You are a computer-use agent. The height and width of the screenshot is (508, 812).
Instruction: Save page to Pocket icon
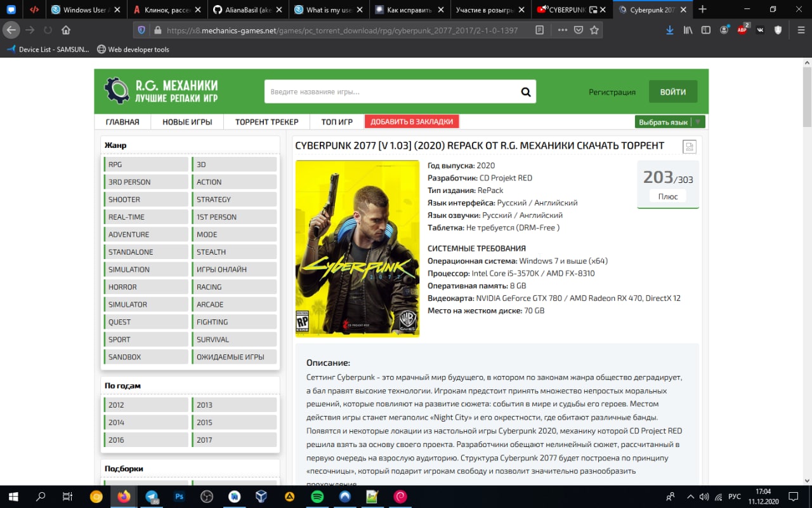[579, 30]
